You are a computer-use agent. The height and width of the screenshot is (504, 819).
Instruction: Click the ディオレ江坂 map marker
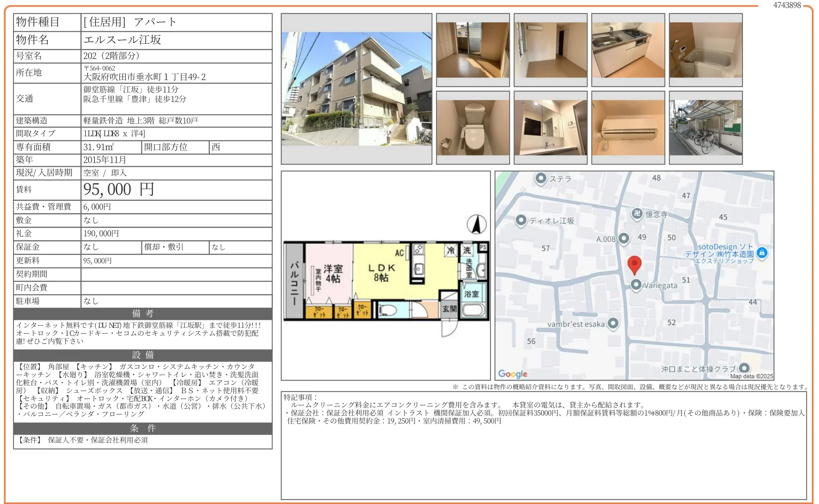(x=521, y=220)
